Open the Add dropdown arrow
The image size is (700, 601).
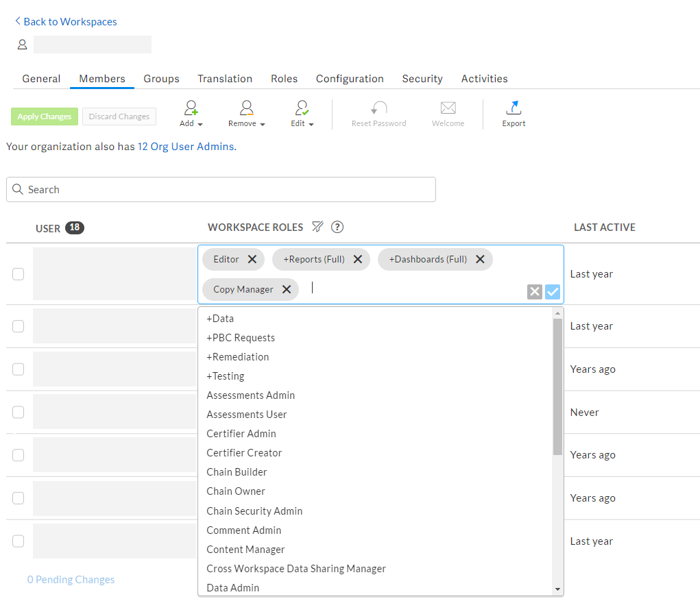[x=200, y=125]
